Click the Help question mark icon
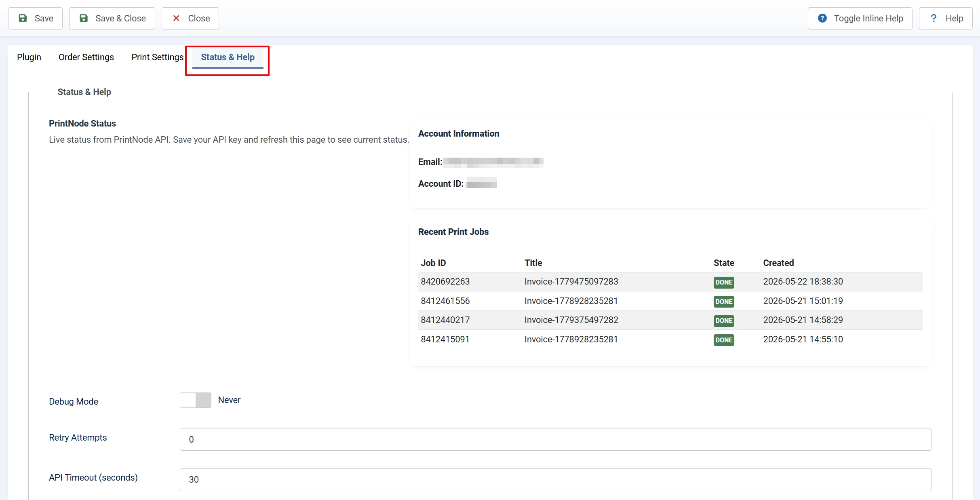The image size is (980, 500). click(934, 18)
